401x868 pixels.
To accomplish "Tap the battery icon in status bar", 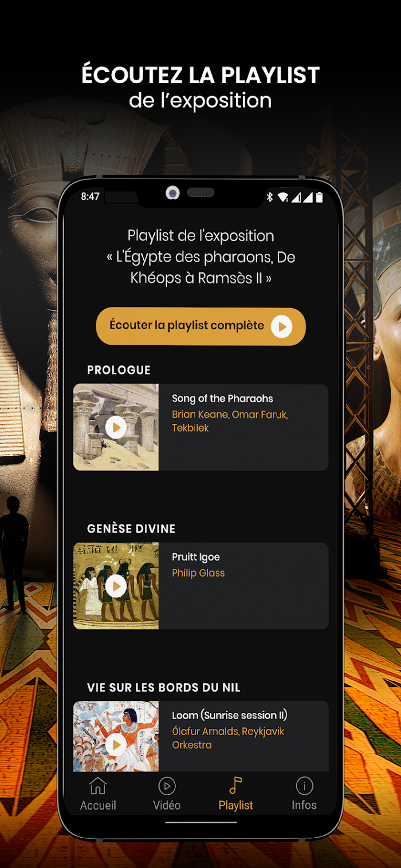I will (x=320, y=197).
